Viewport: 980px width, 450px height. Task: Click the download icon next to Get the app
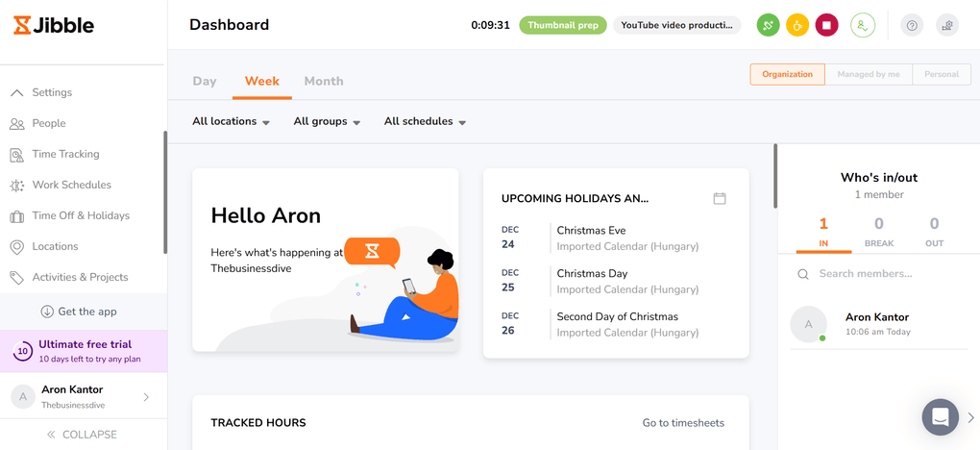click(x=47, y=312)
